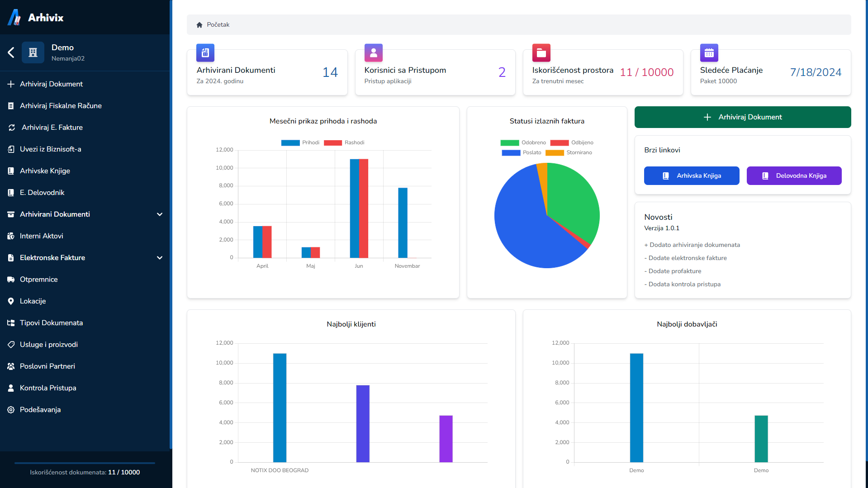Expand the Elektronske Fakture submenu
The image size is (868, 488).
tap(159, 258)
